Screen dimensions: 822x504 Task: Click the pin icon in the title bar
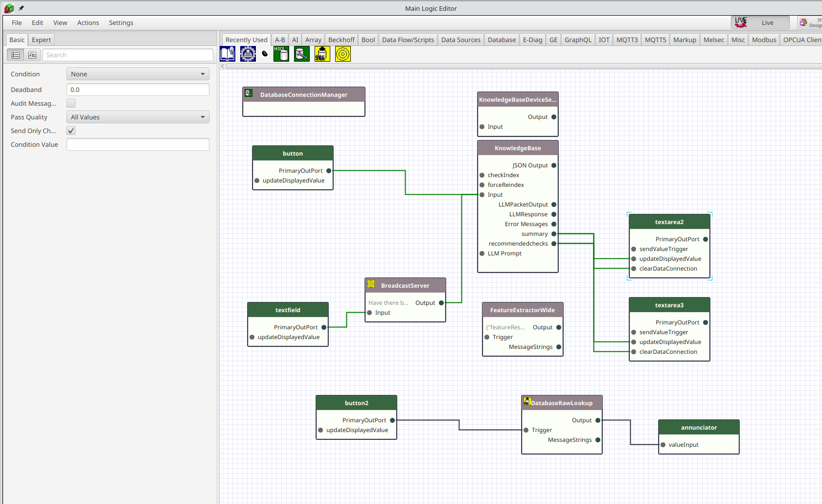[21, 8]
